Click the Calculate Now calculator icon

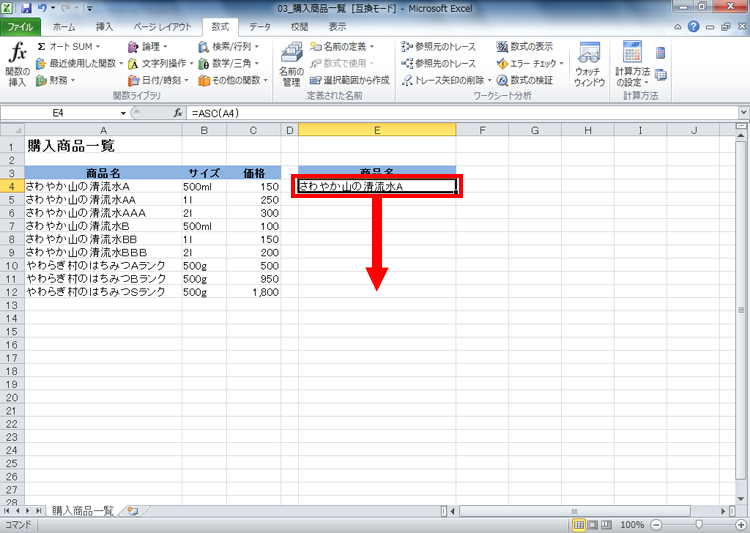[x=661, y=53]
